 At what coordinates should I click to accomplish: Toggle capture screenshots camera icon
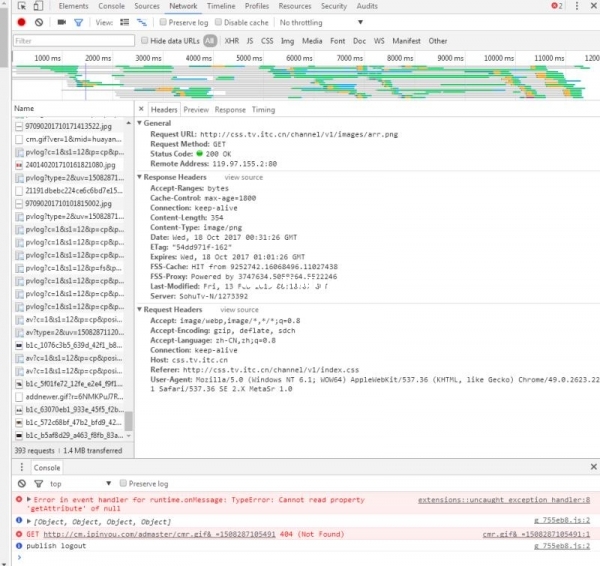pos(62,22)
